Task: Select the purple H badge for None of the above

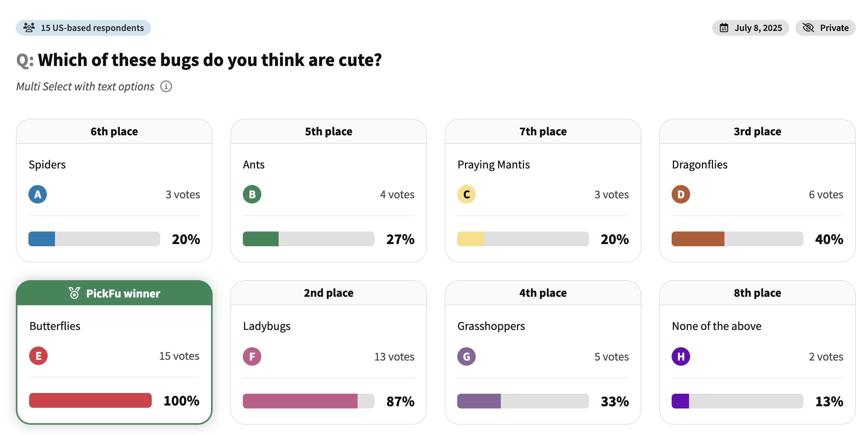Action: point(681,356)
